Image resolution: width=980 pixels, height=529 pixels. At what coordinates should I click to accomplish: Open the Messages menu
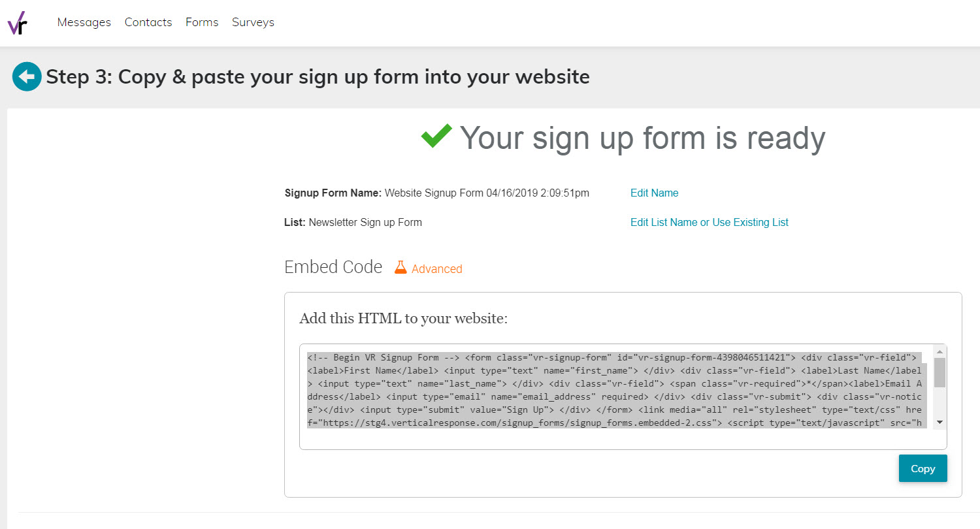(84, 22)
